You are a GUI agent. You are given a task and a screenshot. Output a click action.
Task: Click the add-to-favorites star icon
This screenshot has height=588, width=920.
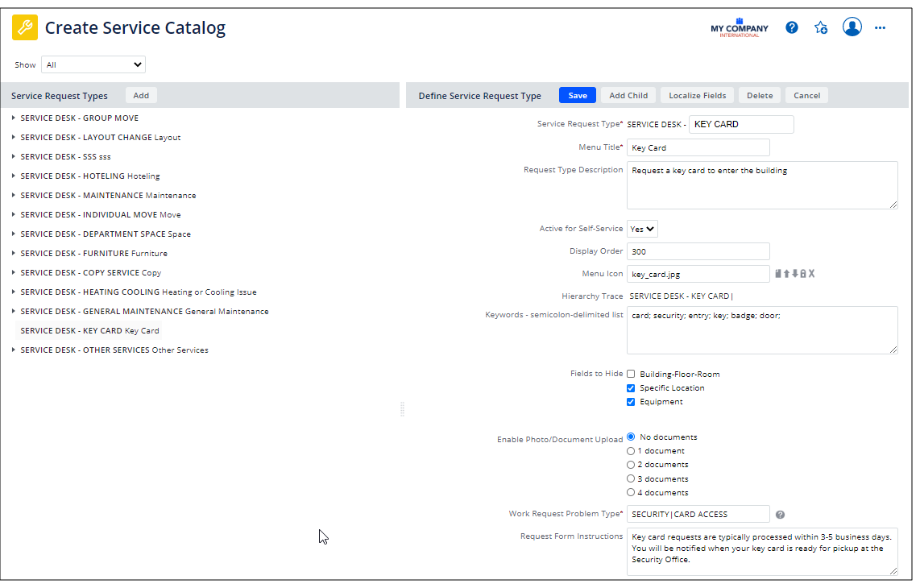[x=821, y=27]
